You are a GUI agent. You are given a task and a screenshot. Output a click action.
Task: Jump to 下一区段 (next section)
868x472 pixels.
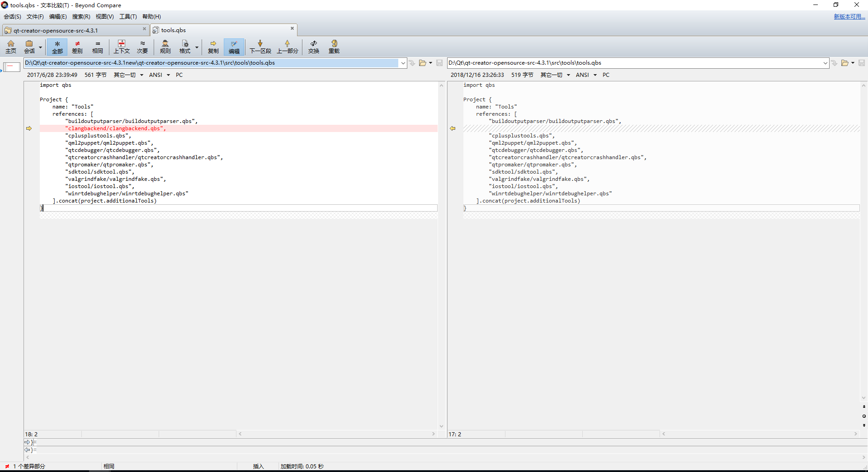point(260,47)
